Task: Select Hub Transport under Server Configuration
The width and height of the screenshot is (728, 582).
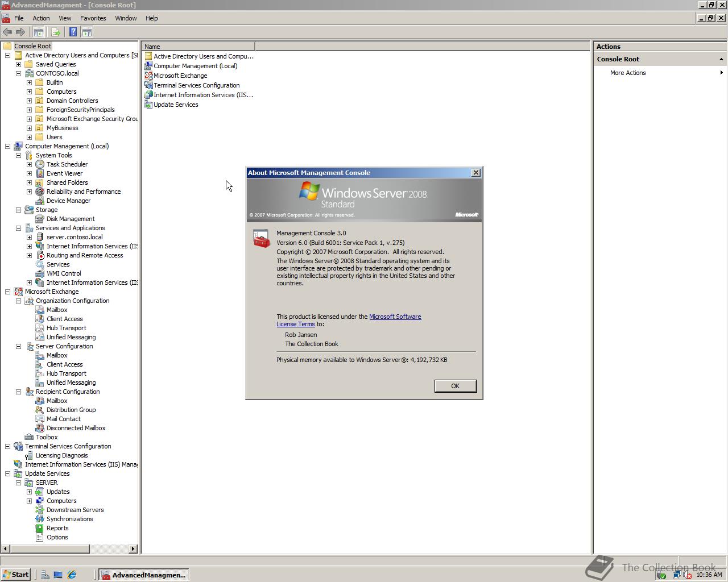Action: click(x=67, y=373)
